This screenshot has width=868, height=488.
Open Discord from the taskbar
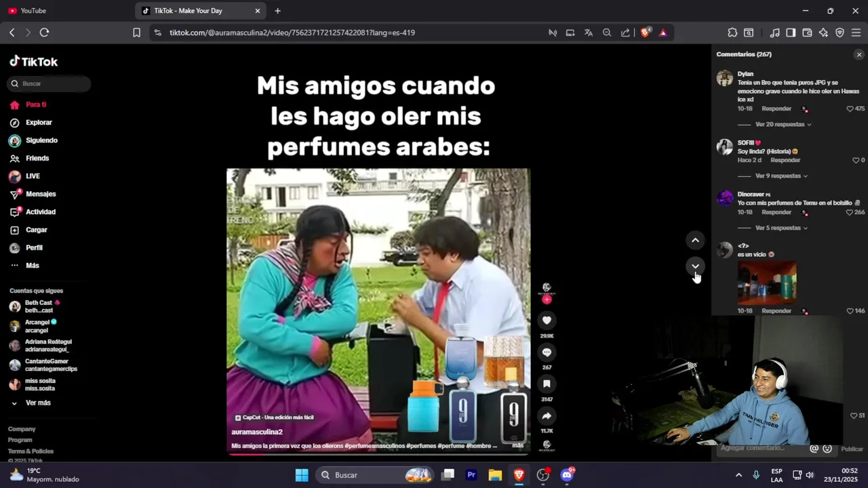(567, 474)
